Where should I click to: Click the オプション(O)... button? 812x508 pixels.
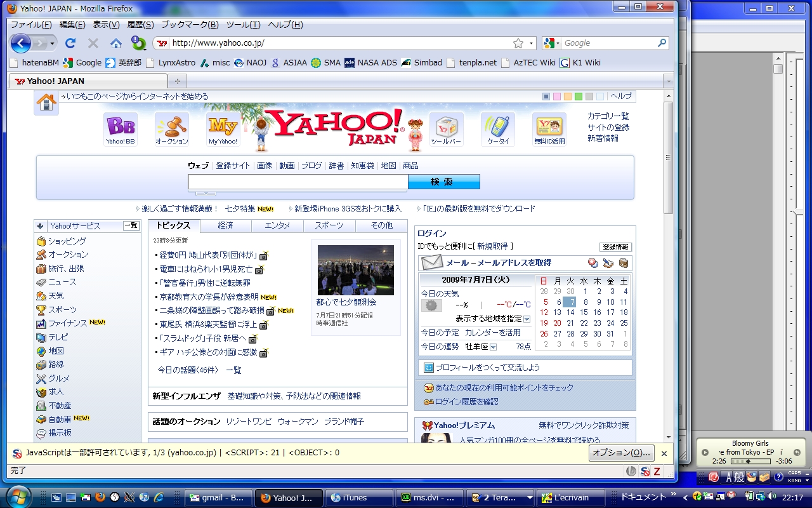coord(622,453)
